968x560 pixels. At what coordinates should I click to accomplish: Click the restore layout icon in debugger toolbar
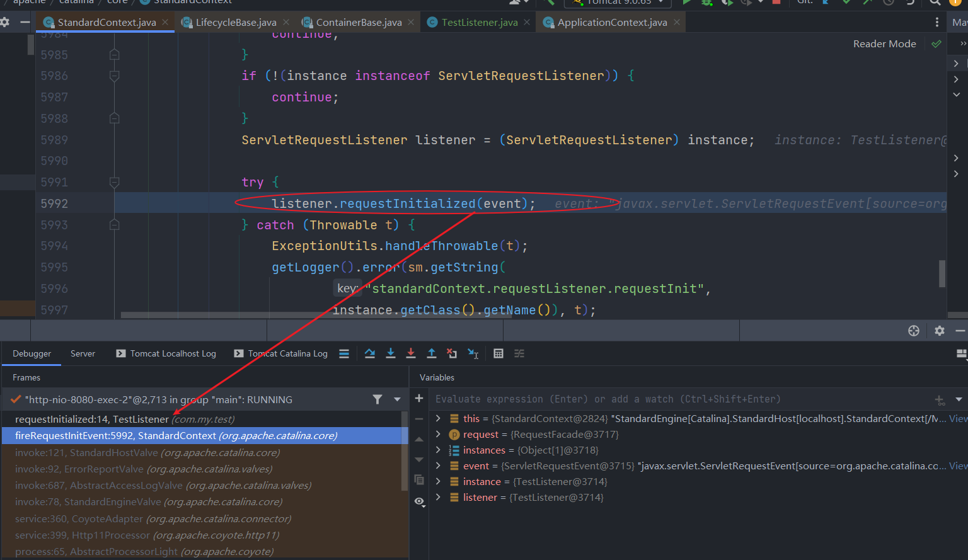962,353
